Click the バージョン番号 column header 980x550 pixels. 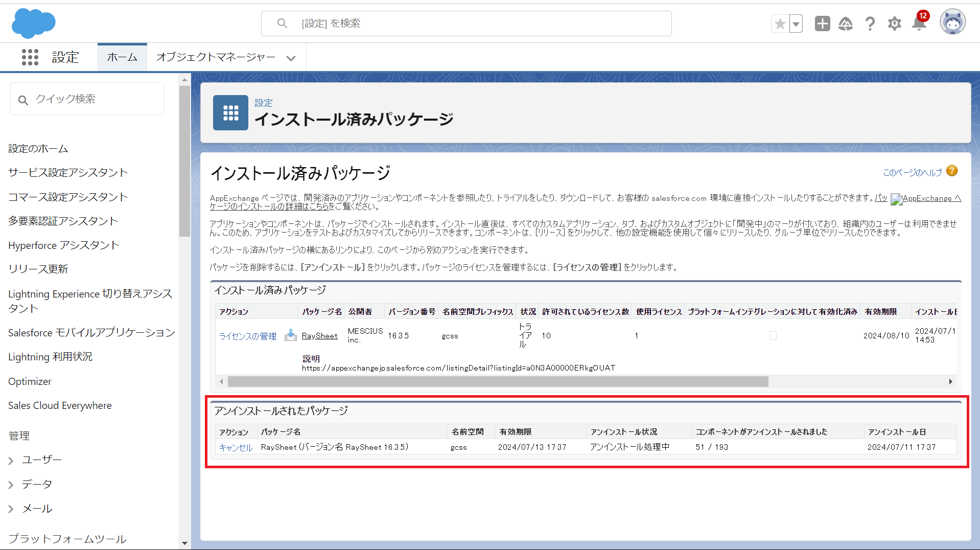click(x=412, y=311)
